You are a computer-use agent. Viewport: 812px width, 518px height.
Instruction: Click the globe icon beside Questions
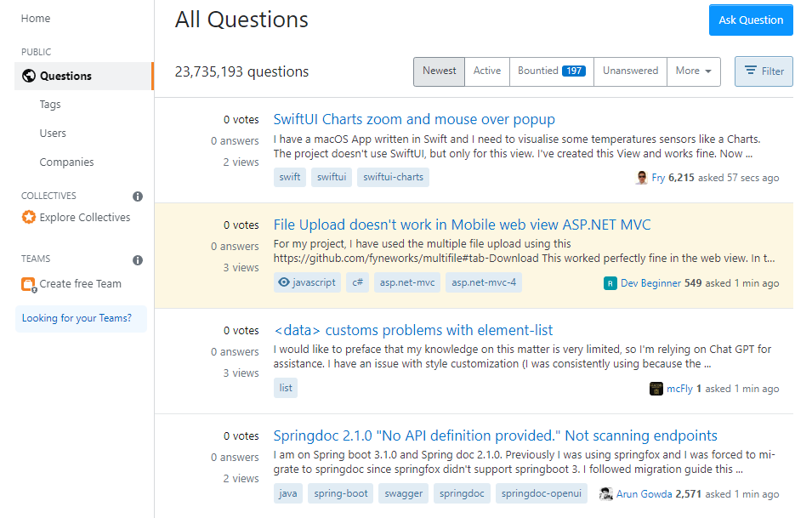click(28, 77)
